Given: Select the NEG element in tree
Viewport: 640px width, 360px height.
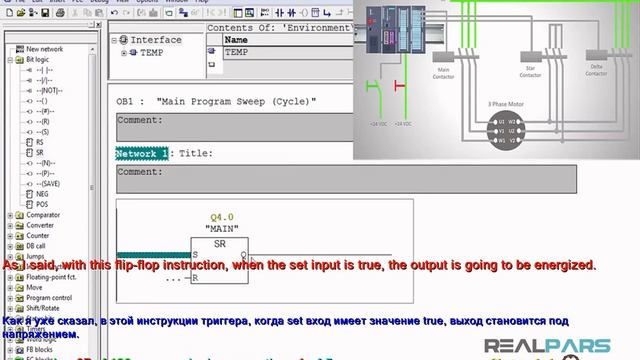Looking at the screenshot, I should (x=42, y=194).
